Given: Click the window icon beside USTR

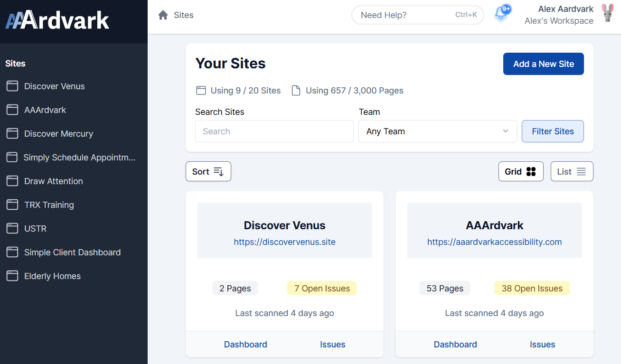Looking at the screenshot, I should coord(12,229).
